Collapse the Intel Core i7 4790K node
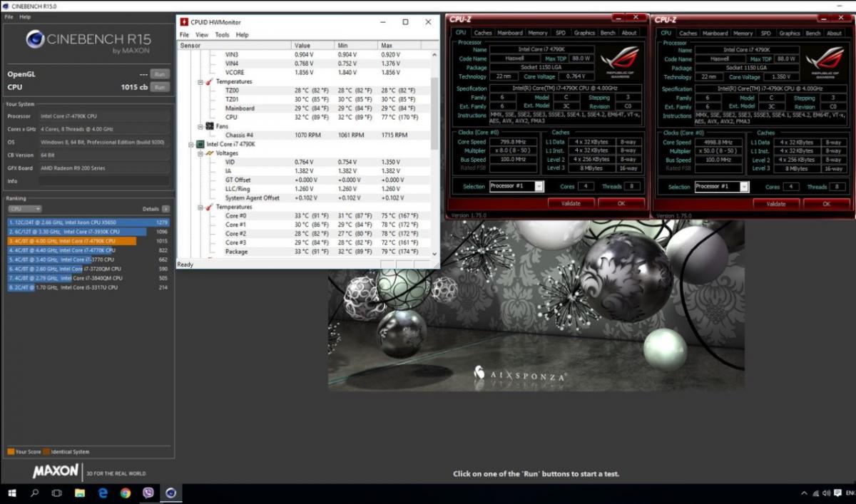The width and height of the screenshot is (856, 504). tap(191, 144)
